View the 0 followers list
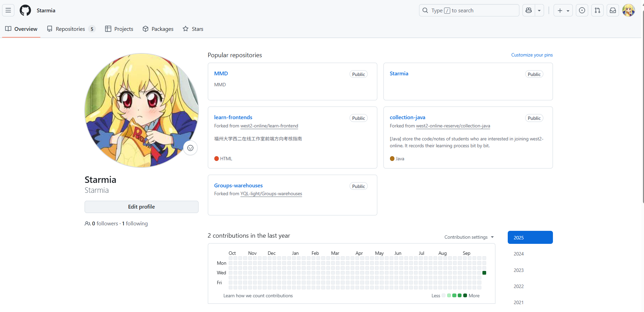 tap(105, 224)
